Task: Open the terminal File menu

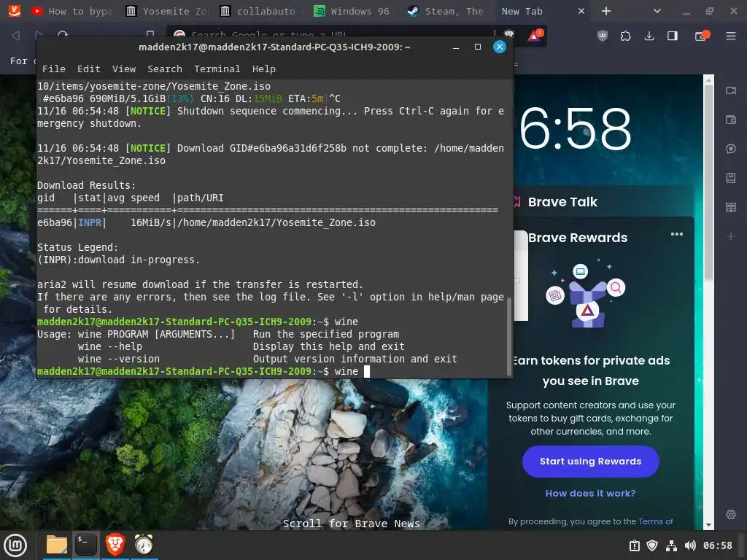Action: pos(54,69)
